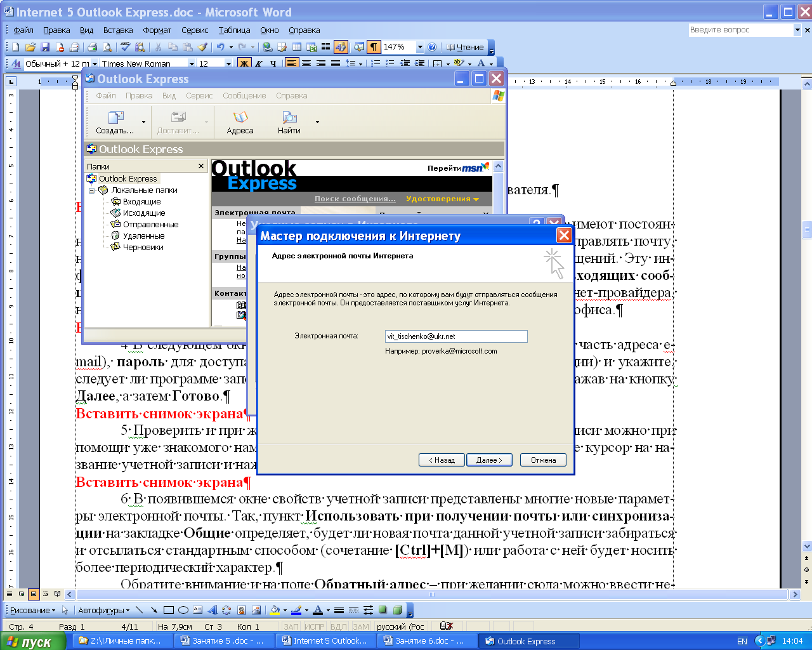Image resolution: width=812 pixels, height=650 pixels.
Task: Open the Columns tool in the Word toolbar
Action: click(x=325, y=47)
